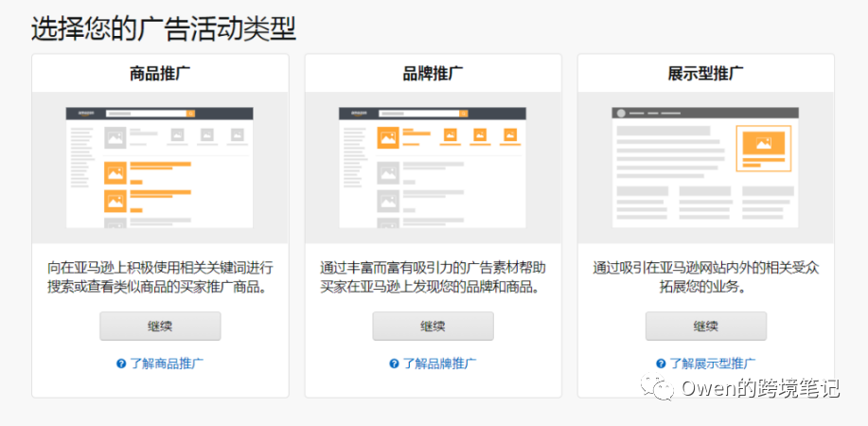Image resolution: width=868 pixels, height=426 pixels.
Task: Click the 商品推广 card title
Action: click(160, 73)
